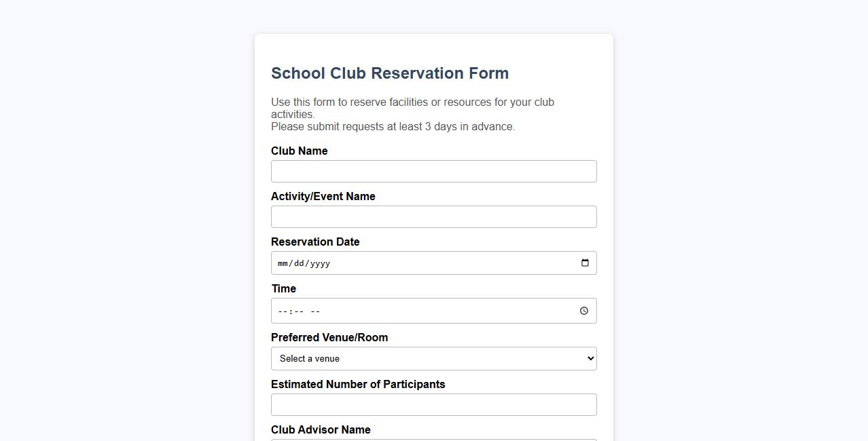Focus the Estimated Number of Participants field
This screenshot has width=868, height=441.
pyautogui.click(x=434, y=404)
